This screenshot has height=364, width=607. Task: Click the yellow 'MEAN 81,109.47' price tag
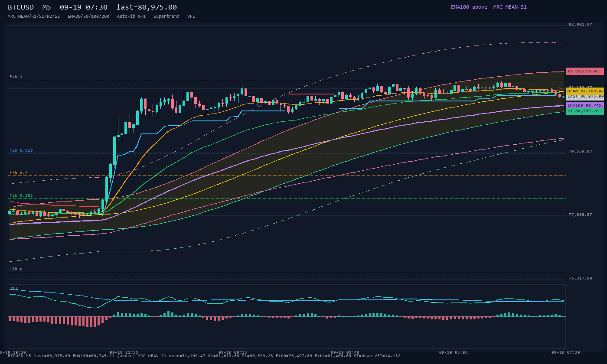[585, 91]
